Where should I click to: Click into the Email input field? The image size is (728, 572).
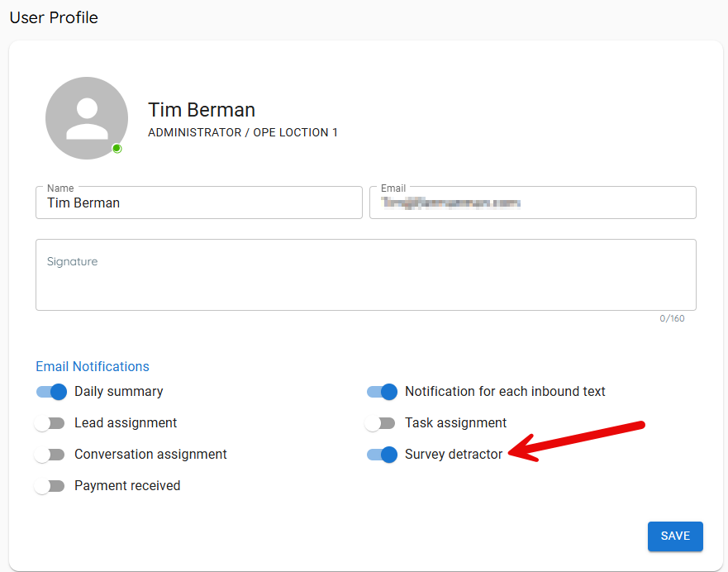click(x=532, y=203)
